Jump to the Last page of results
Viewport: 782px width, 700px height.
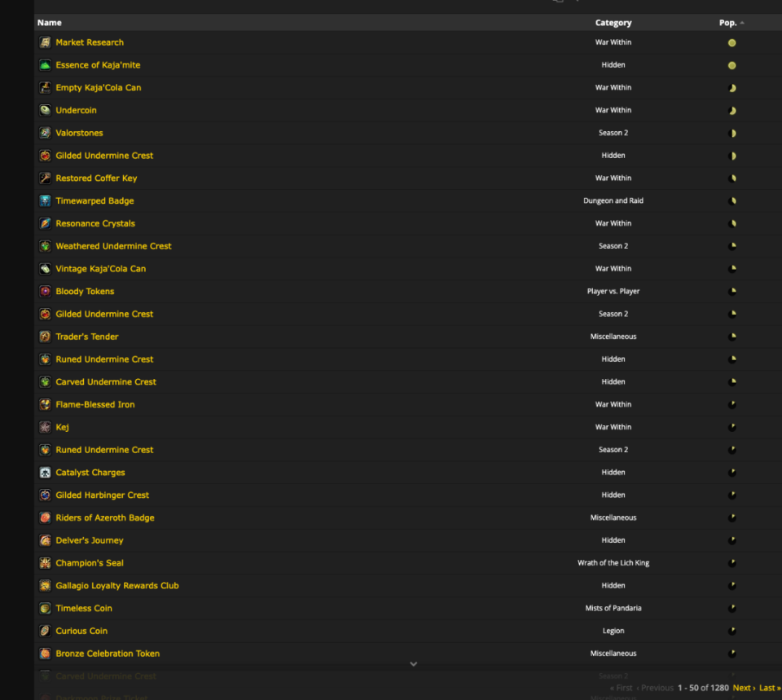[770, 688]
